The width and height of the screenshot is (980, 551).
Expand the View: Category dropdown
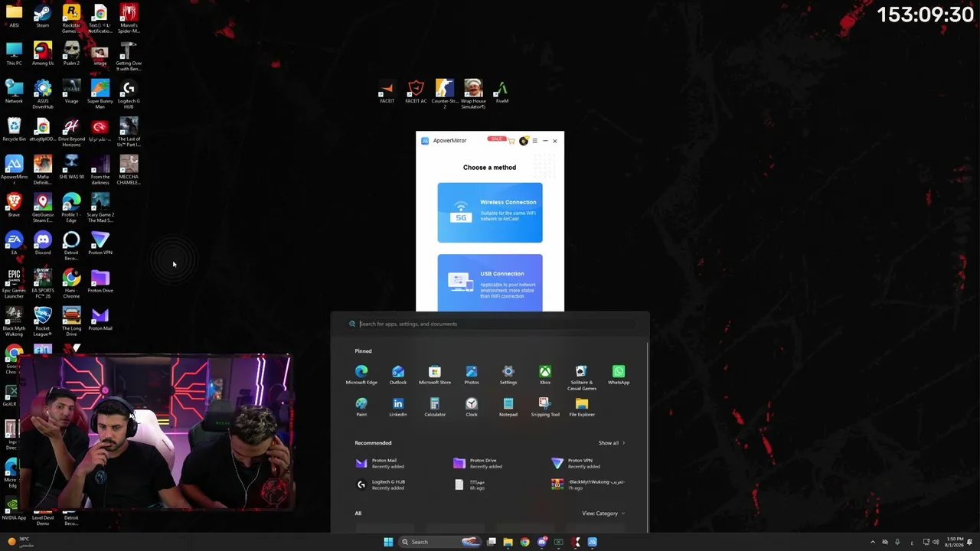(x=603, y=514)
